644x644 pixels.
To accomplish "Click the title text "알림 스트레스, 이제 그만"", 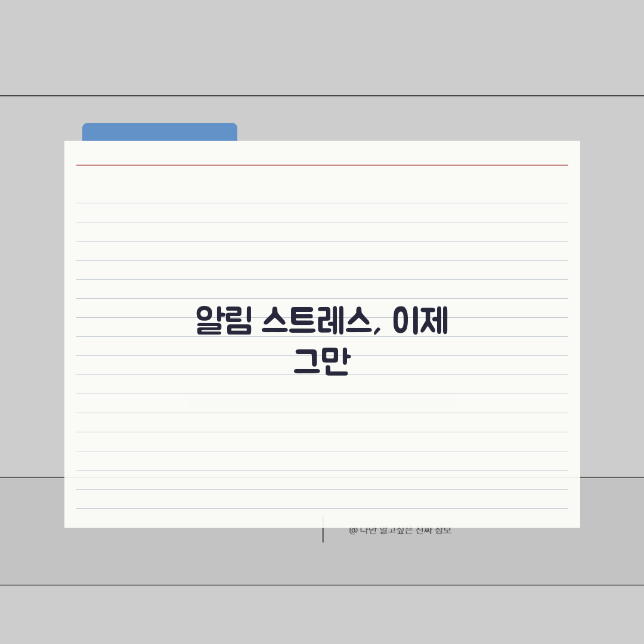I will click(x=322, y=340).
